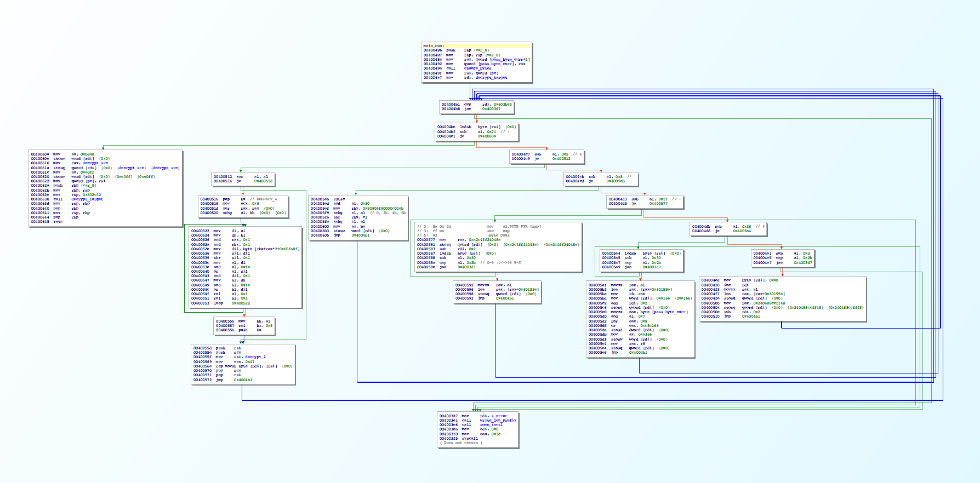The width and height of the screenshot is (980, 483).
Task: Select the lodsb instruction at 004004be
Action: (465, 127)
